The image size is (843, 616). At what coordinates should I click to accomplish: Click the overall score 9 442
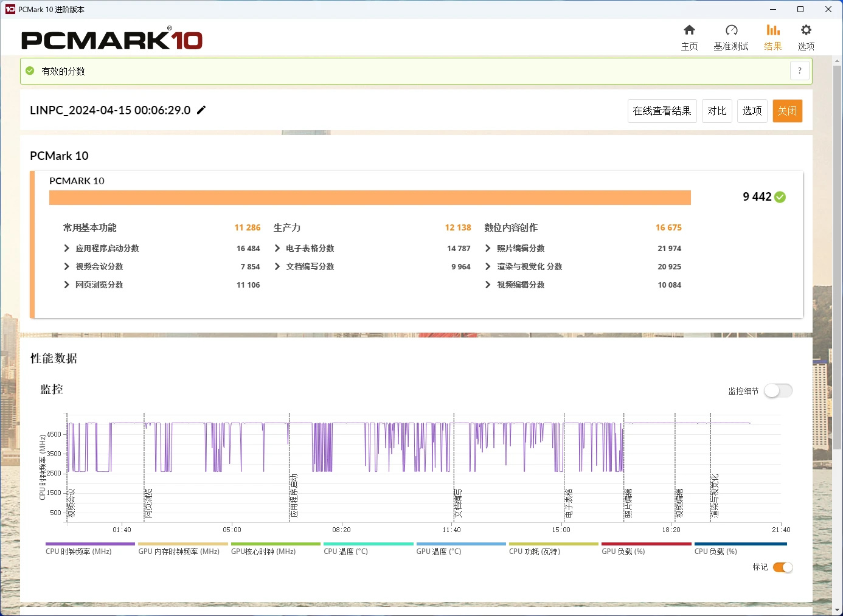(x=757, y=197)
